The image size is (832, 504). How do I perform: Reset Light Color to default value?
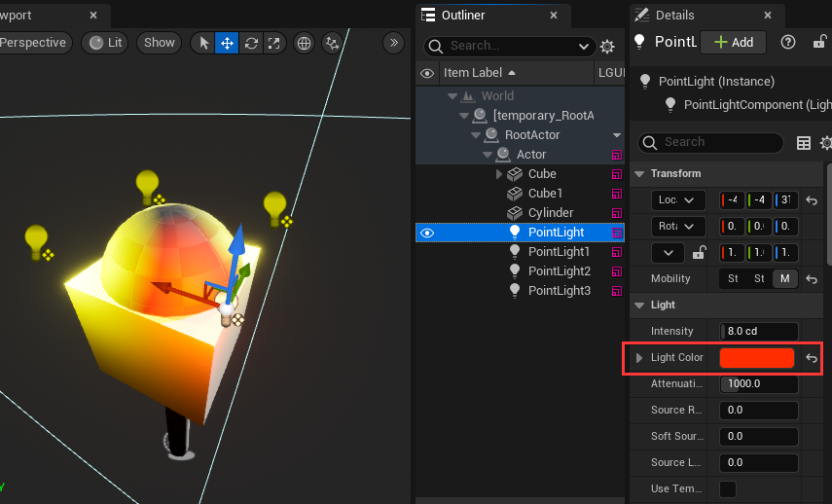pos(812,358)
